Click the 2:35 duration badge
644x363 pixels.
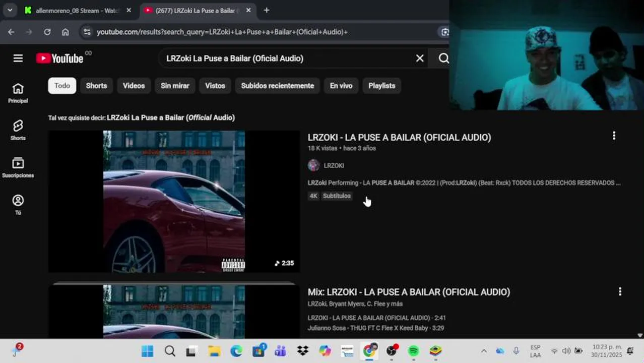coord(284,263)
